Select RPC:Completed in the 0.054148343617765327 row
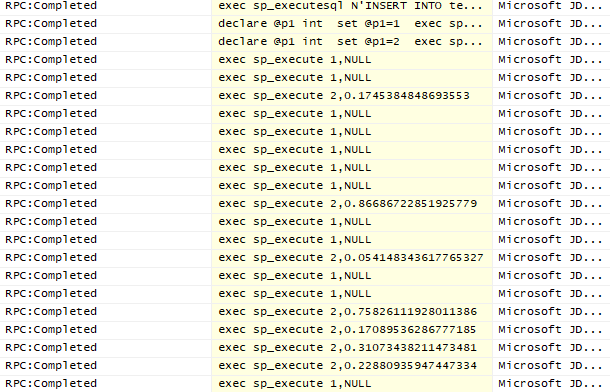 click(51, 258)
